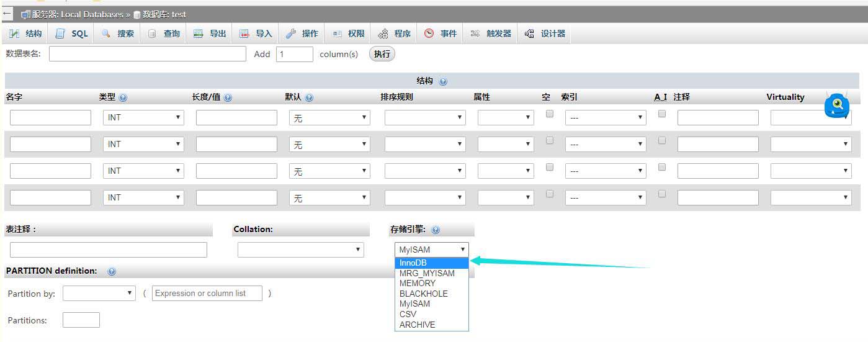The width and height of the screenshot is (868, 342).
Task: Click the 名字 field in the first row
Action: pyautogui.click(x=50, y=118)
